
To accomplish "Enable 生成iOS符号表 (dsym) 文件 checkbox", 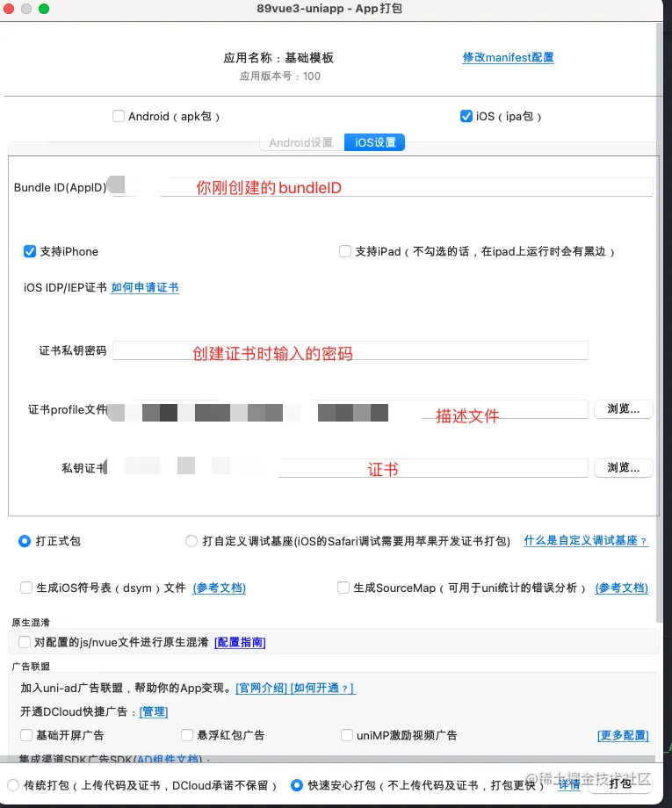I will pyautogui.click(x=26, y=588).
